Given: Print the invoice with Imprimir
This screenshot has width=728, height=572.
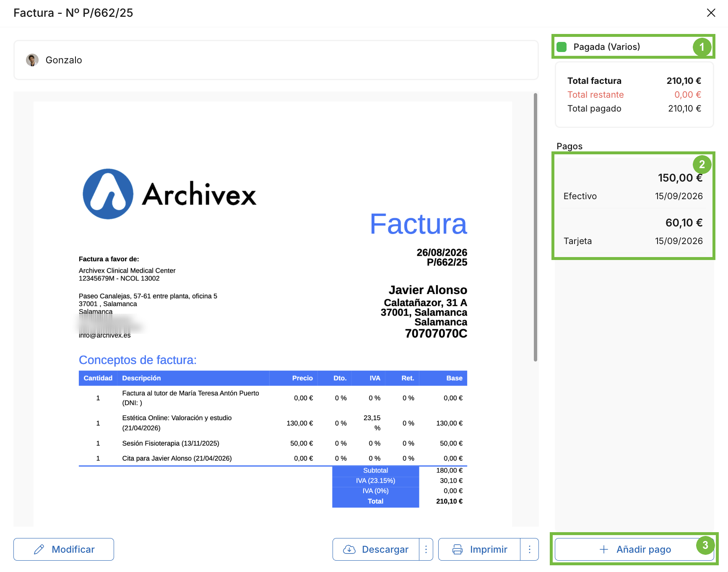Looking at the screenshot, I should [479, 549].
